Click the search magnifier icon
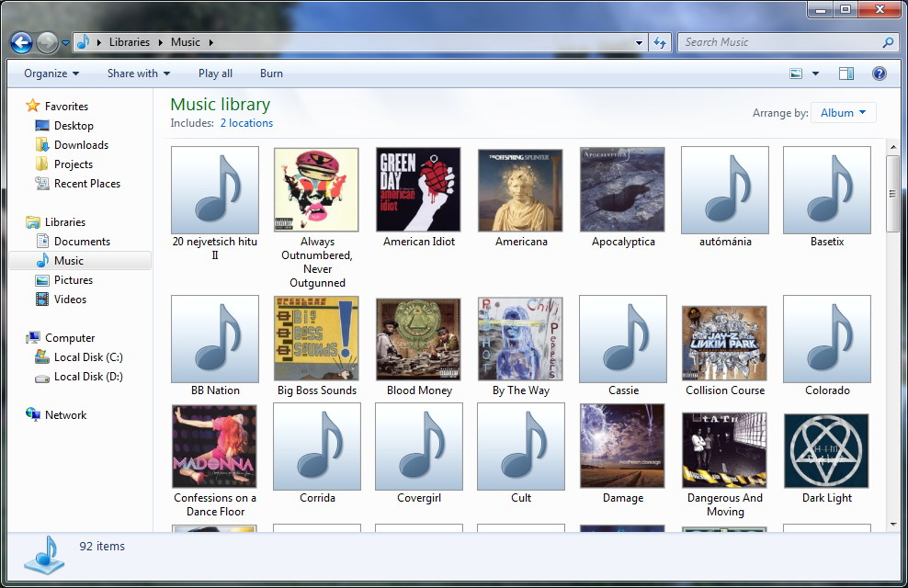Screen dimensions: 908x588 888,42
